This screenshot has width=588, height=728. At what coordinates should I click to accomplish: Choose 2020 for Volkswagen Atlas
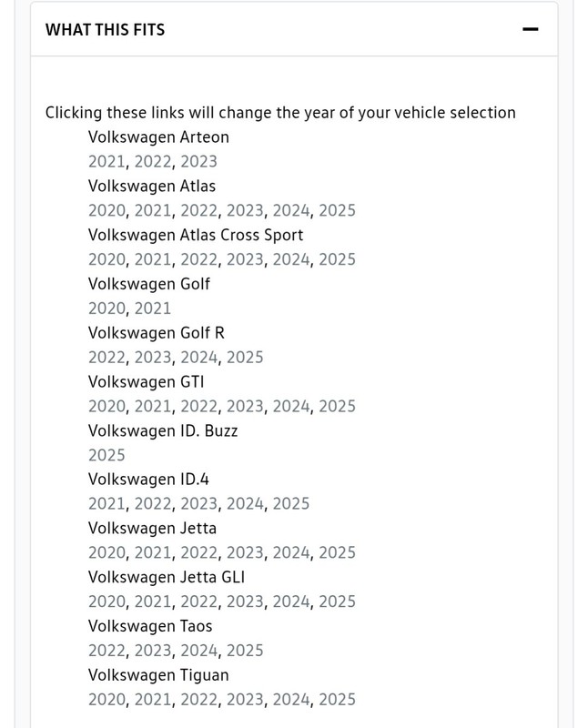click(106, 210)
